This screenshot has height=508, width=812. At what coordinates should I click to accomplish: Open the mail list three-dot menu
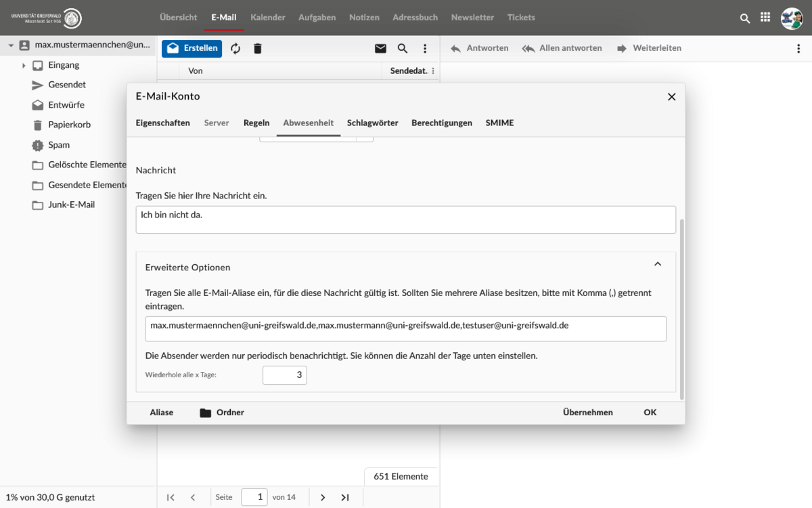(425, 49)
